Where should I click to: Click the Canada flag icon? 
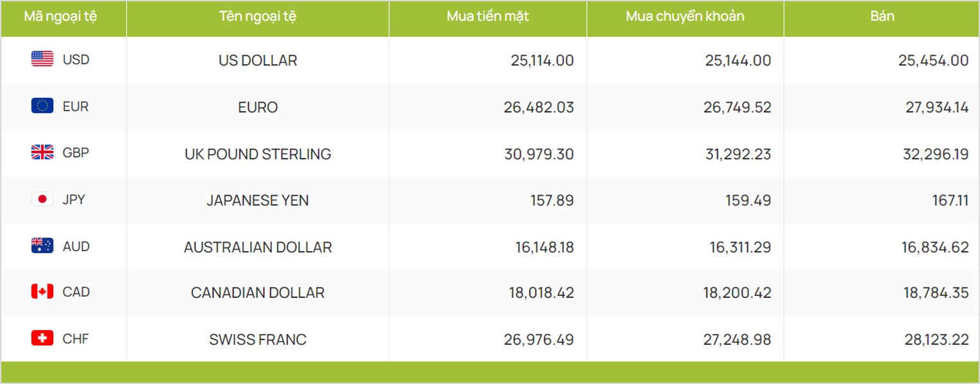(42, 292)
